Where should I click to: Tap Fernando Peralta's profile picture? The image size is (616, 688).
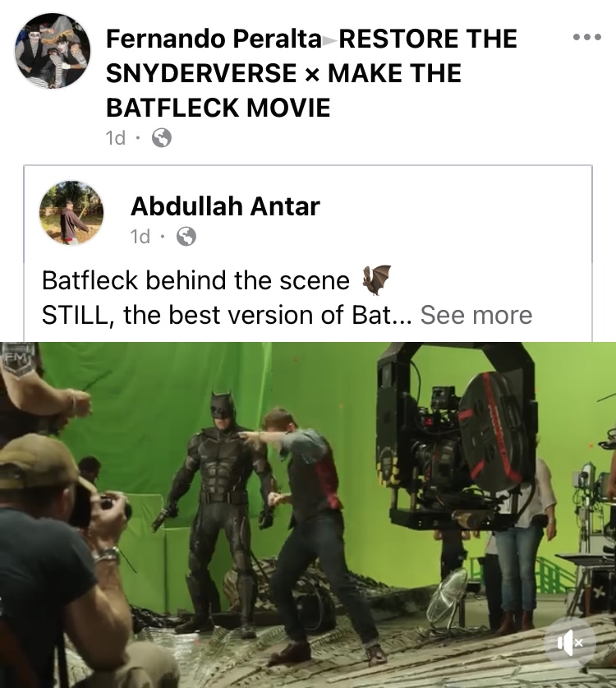53,51
